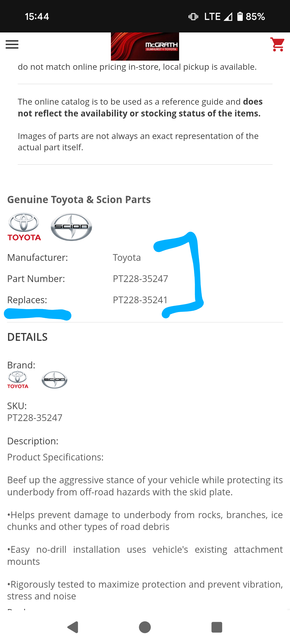Tap the Genuine Toyota & Scion Parts heading
This screenshot has height=644, width=290.
coord(79,200)
